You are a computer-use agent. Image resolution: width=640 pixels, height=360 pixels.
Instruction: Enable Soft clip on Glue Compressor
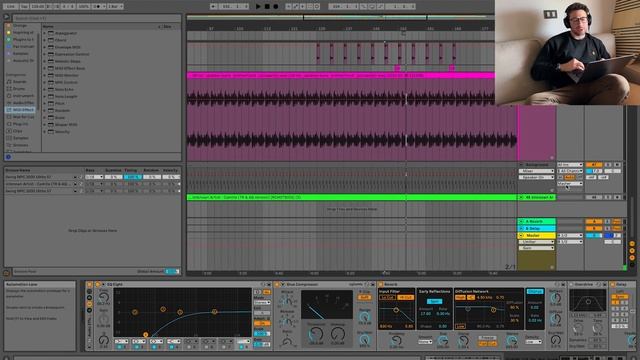(x=364, y=298)
